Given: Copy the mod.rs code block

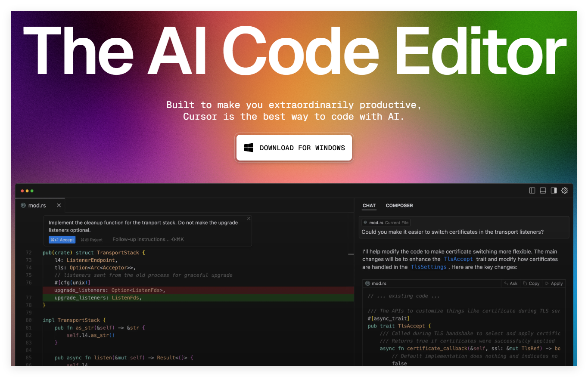Looking at the screenshot, I should pyautogui.click(x=531, y=284).
